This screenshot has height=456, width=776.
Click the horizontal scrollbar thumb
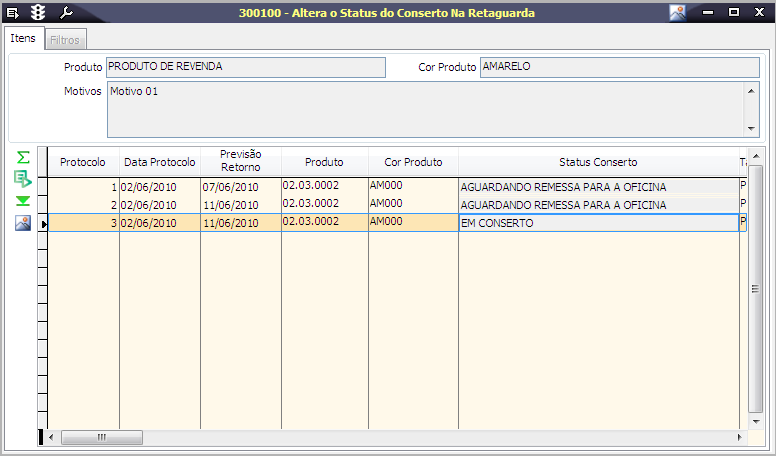(x=102, y=437)
